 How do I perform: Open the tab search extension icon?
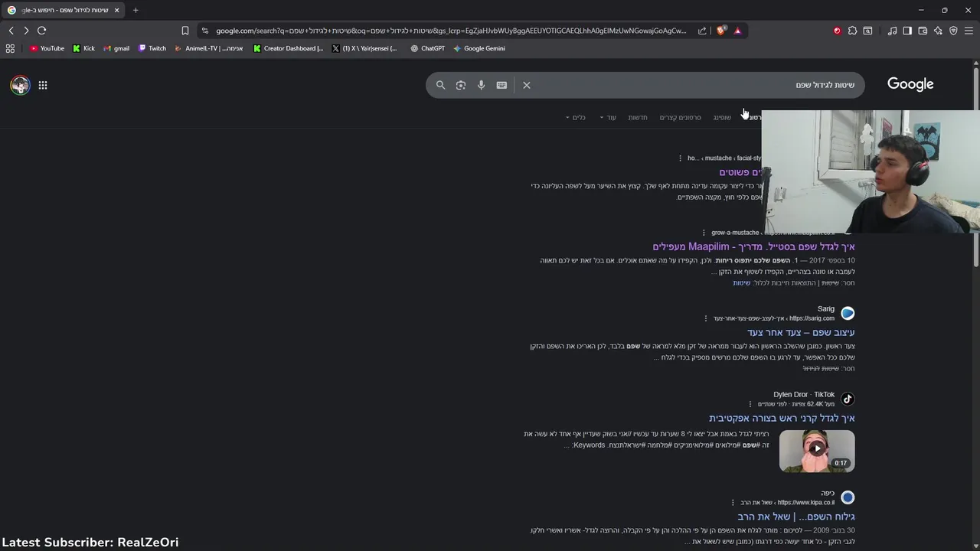point(867,31)
